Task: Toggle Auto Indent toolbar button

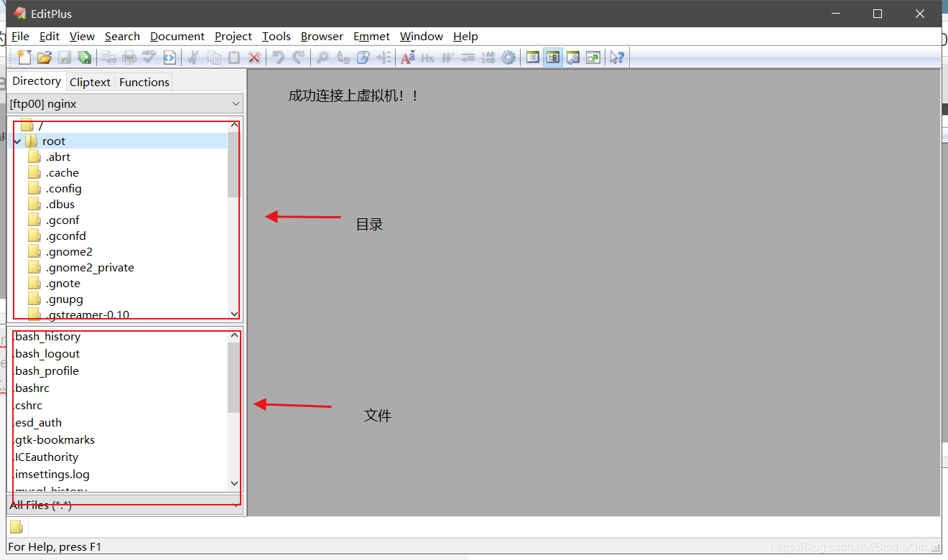Action: (x=468, y=57)
